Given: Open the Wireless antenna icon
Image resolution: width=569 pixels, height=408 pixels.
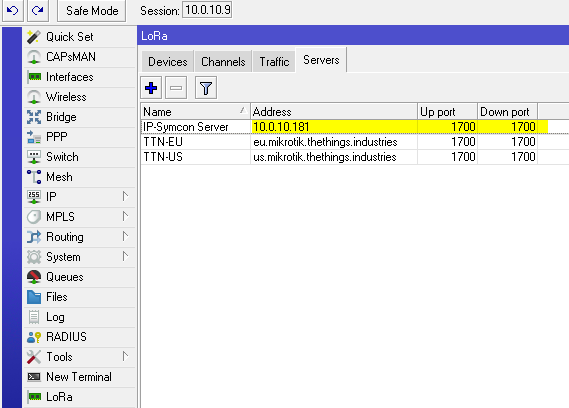Looking at the screenshot, I should pos(34,97).
